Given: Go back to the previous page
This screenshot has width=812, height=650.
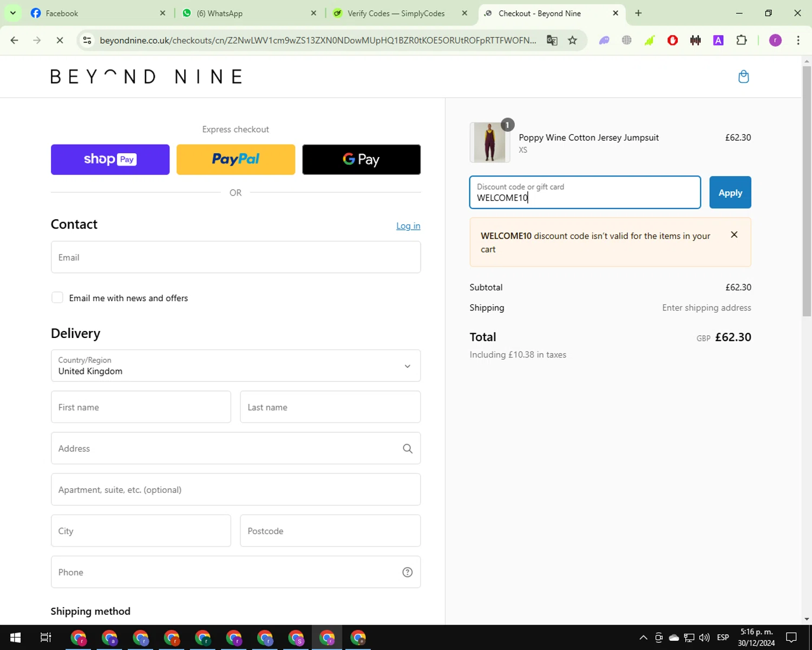Looking at the screenshot, I should (x=15, y=40).
